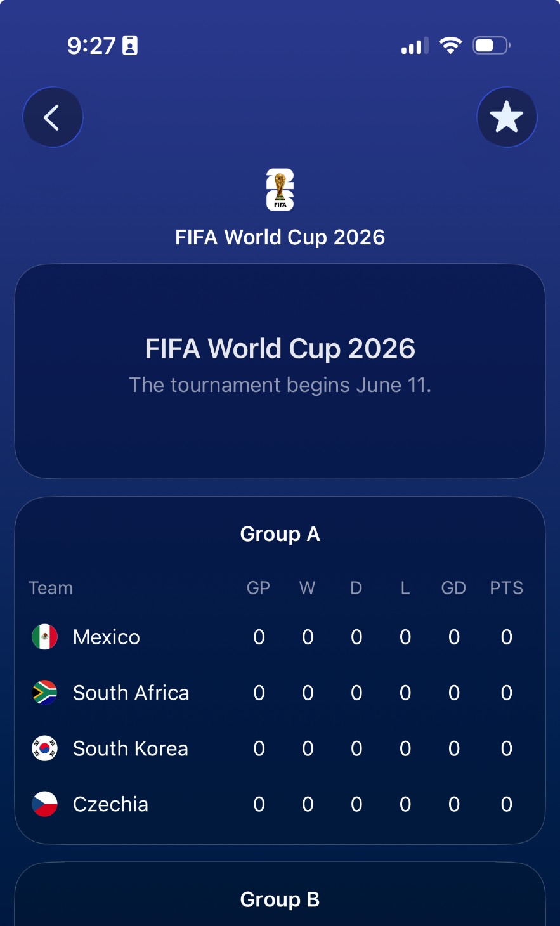Tap the PTS column header

point(506,588)
